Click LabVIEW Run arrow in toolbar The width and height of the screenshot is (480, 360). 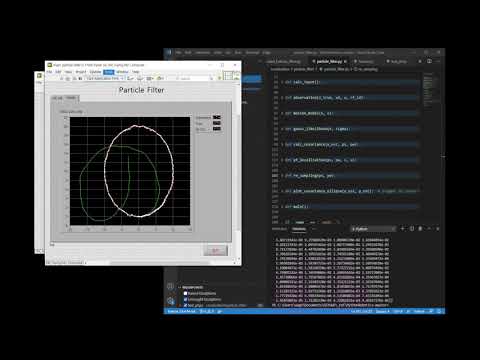coord(62,79)
